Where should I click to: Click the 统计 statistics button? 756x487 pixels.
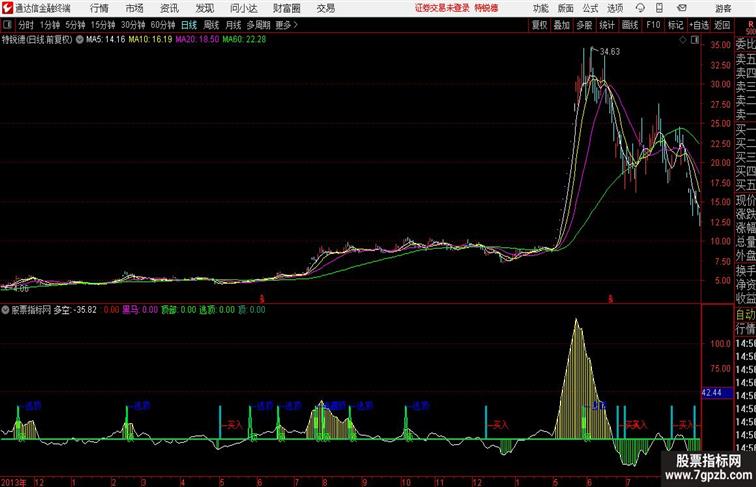[x=607, y=25]
